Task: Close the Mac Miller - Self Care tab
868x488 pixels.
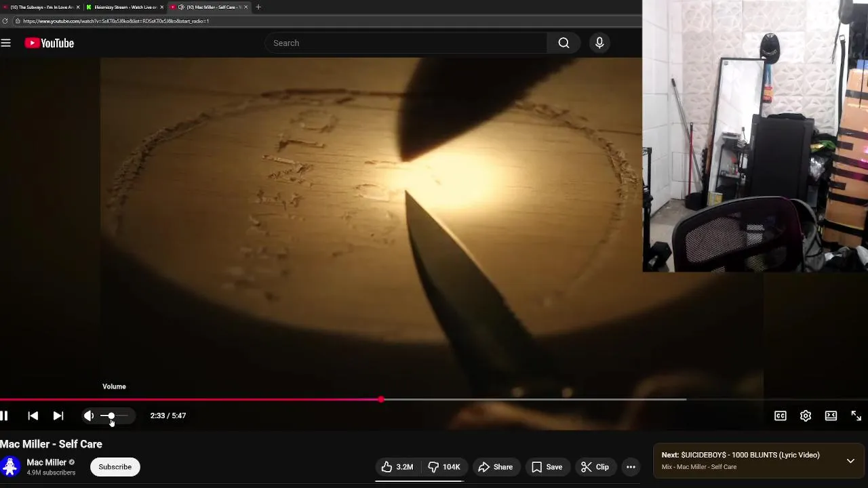Action: pos(245,7)
